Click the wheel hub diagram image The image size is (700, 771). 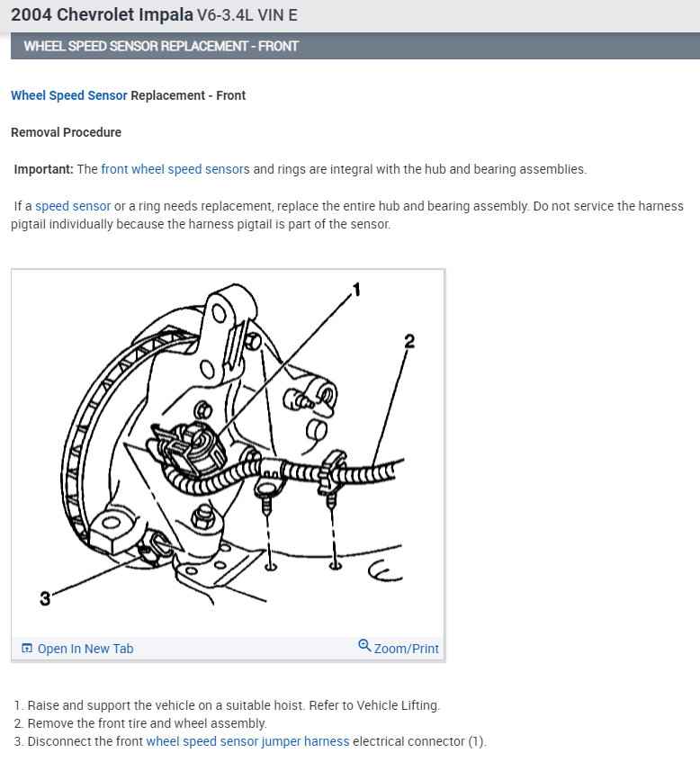point(228,453)
